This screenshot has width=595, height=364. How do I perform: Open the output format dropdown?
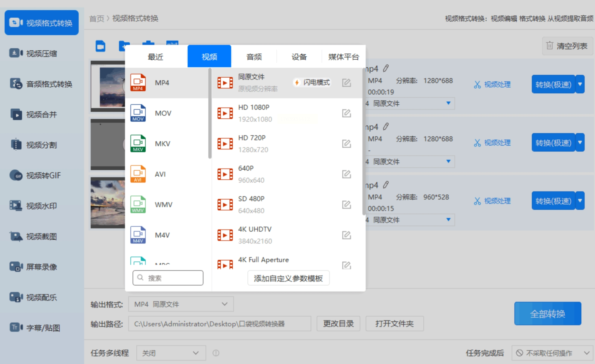pos(181,304)
